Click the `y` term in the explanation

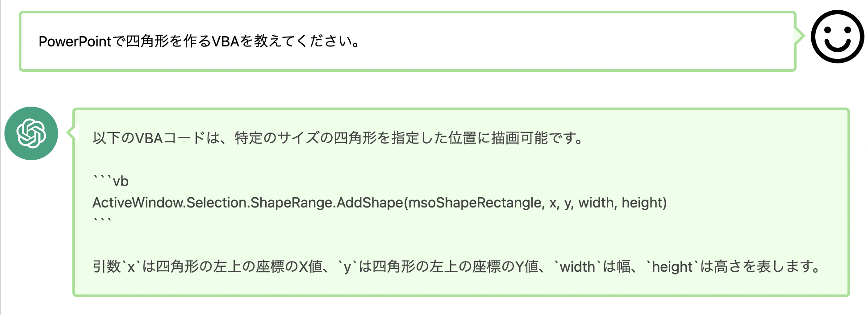tap(347, 267)
